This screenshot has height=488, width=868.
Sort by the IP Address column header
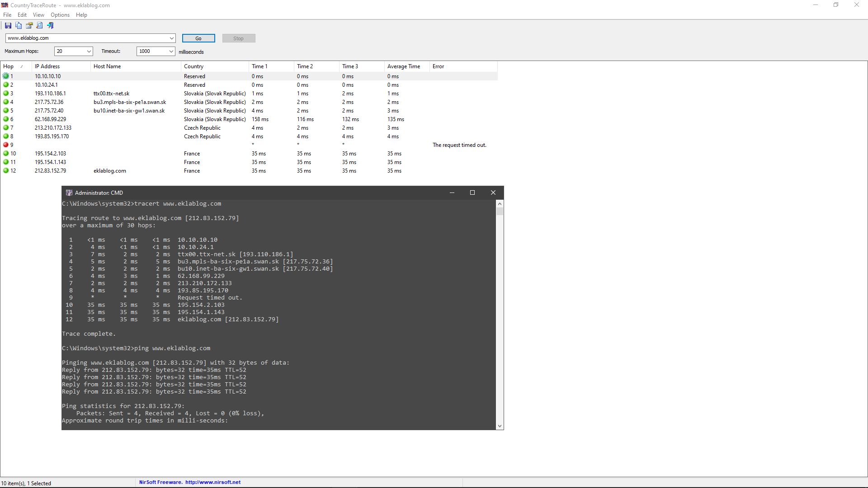click(61, 66)
